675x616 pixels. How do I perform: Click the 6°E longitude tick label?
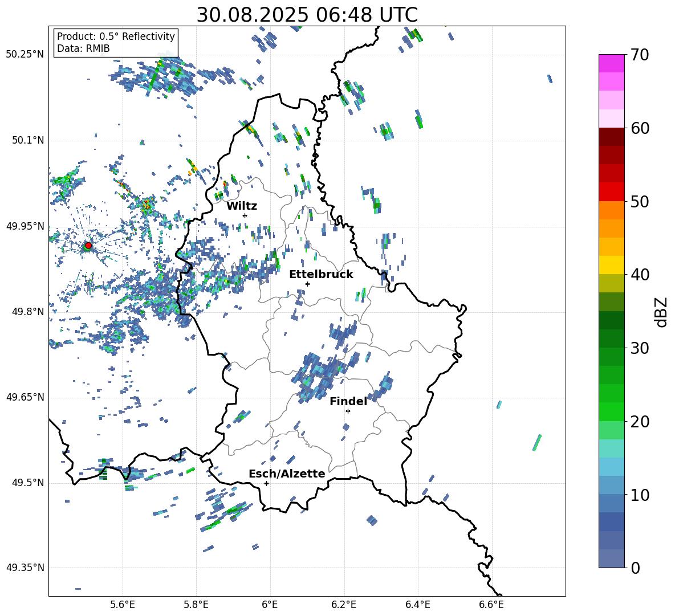[270, 605]
